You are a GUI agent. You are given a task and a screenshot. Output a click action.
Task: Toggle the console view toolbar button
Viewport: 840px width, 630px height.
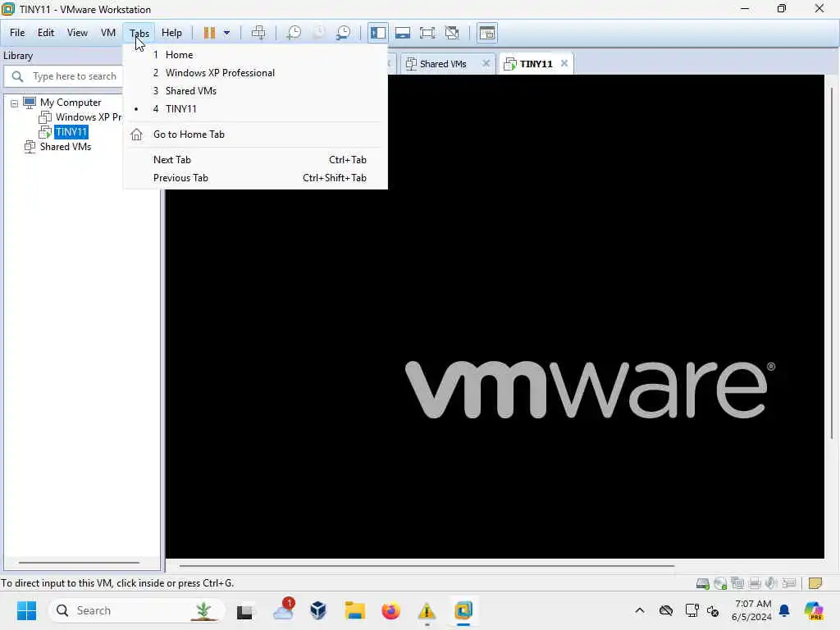[x=487, y=33]
